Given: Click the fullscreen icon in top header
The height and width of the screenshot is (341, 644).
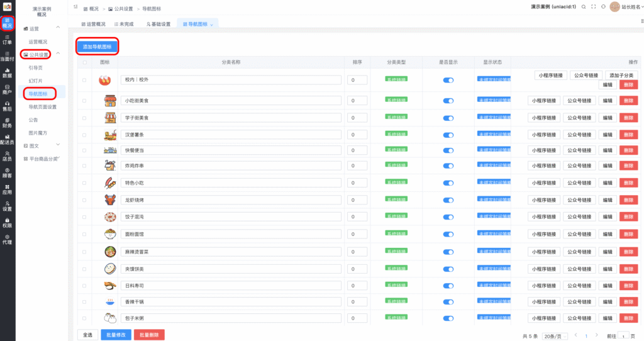Looking at the screenshot, I should [593, 6].
